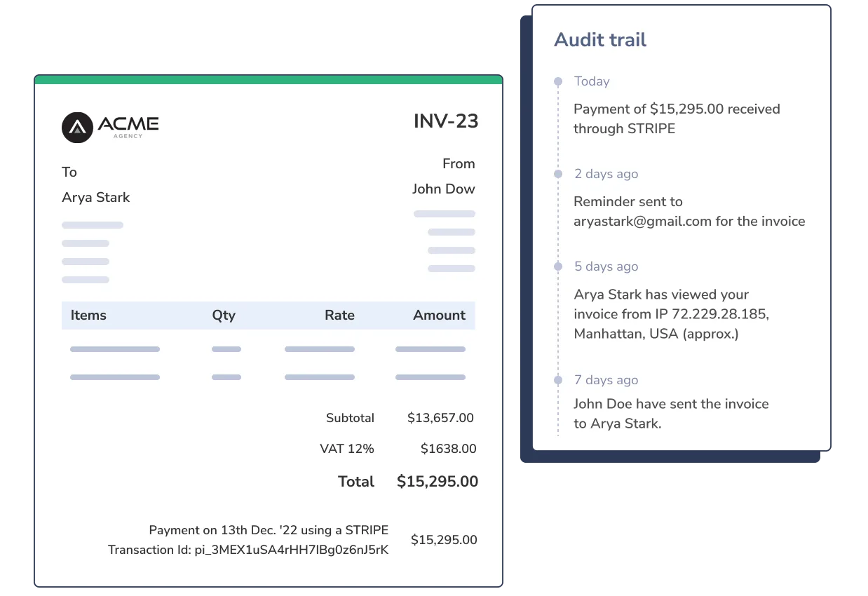The height and width of the screenshot is (596, 868).
Task: Click the reminder sent audit entry
Action: pos(689,211)
